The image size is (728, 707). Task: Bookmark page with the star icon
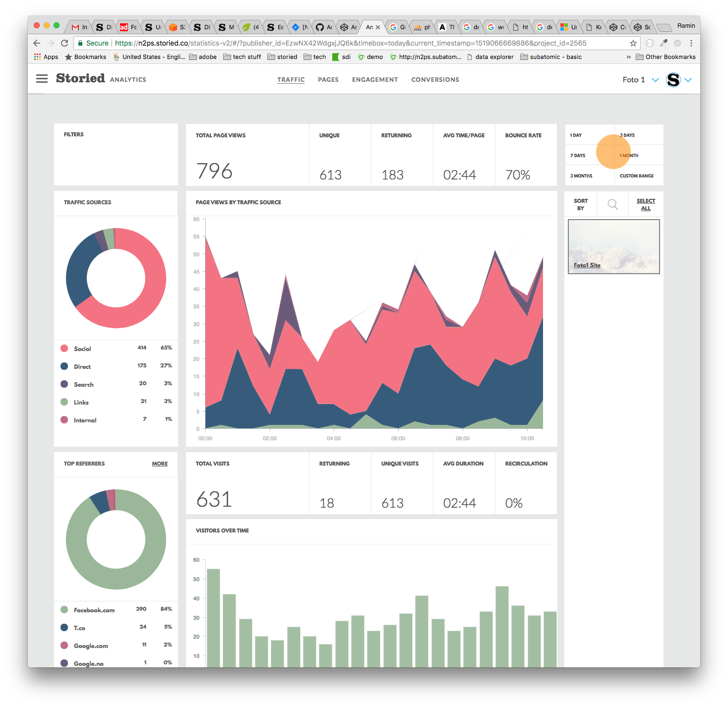pos(633,43)
